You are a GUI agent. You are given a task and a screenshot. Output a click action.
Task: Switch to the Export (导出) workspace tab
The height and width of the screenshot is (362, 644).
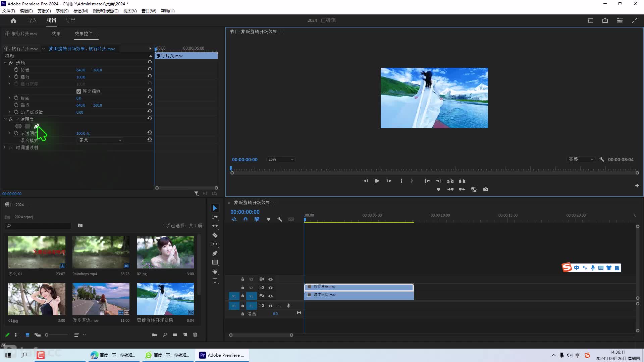coord(70,20)
